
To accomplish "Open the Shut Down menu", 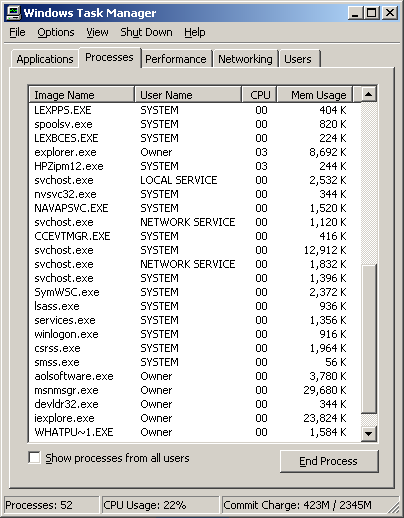I will pos(146,32).
